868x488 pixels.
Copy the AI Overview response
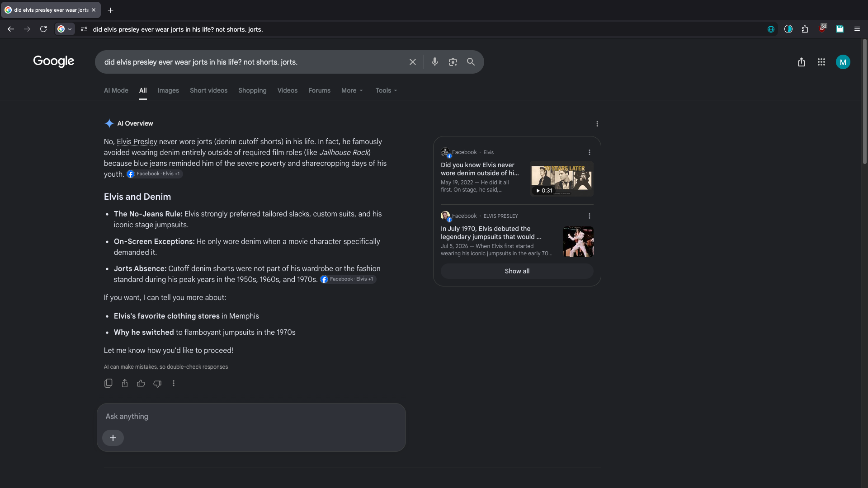(x=108, y=383)
